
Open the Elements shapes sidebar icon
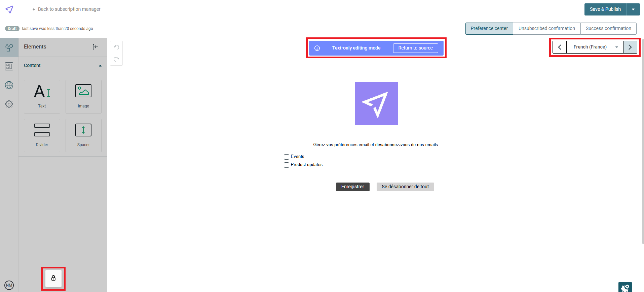click(x=9, y=47)
